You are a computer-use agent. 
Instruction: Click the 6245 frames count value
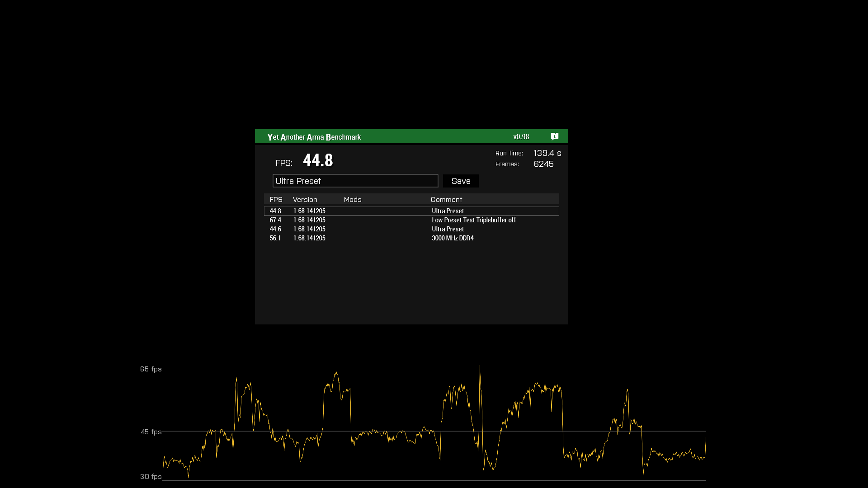(543, 164)
